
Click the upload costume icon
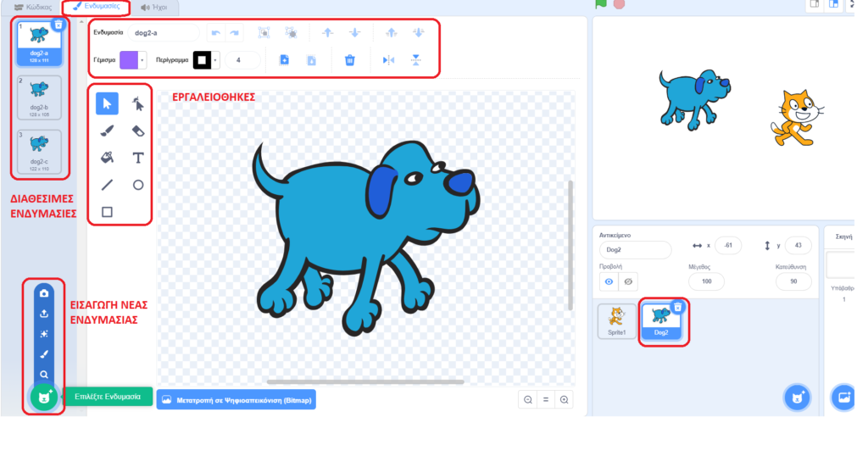pyautogui.click(x=44, y=314)
